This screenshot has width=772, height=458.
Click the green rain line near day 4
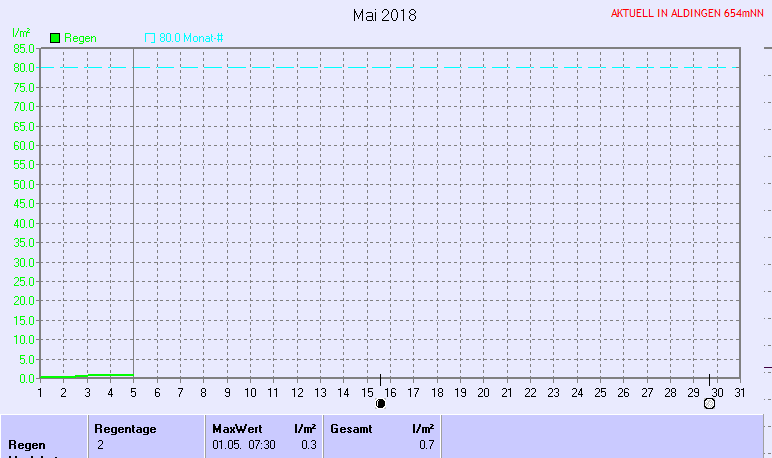pyautogui.click(x=110, y=375)
